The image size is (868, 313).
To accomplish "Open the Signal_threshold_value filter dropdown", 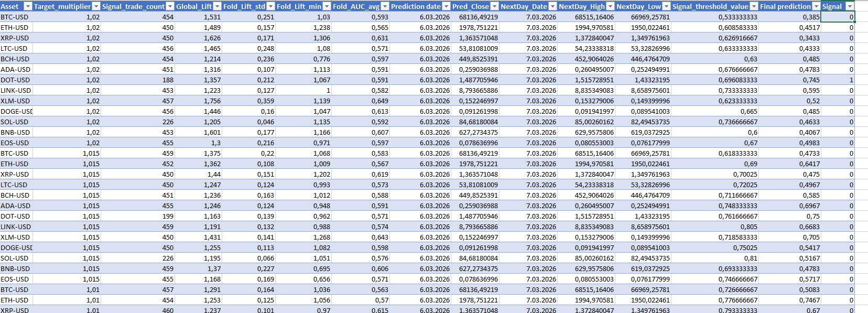I will (x=753, y=6).
